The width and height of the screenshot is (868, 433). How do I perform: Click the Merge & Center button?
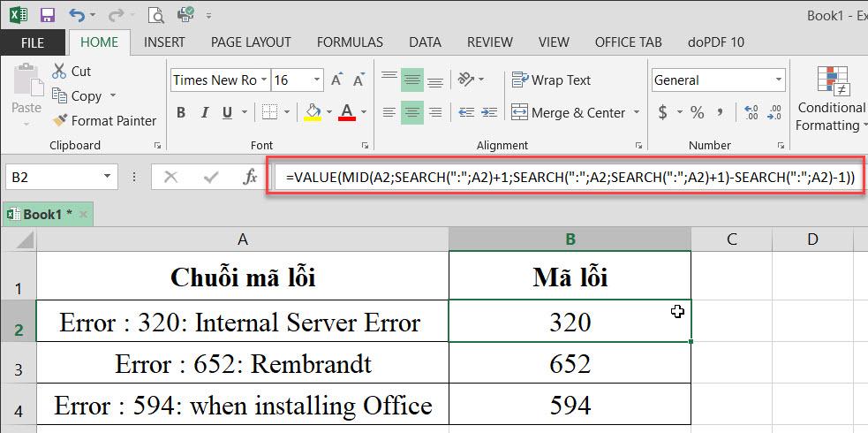[568, 113]
